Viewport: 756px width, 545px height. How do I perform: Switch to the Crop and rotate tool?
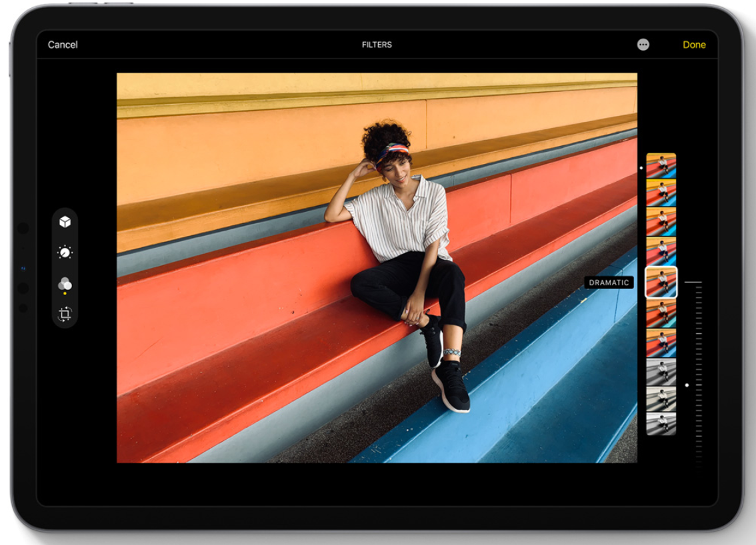[x=65, y=312]
